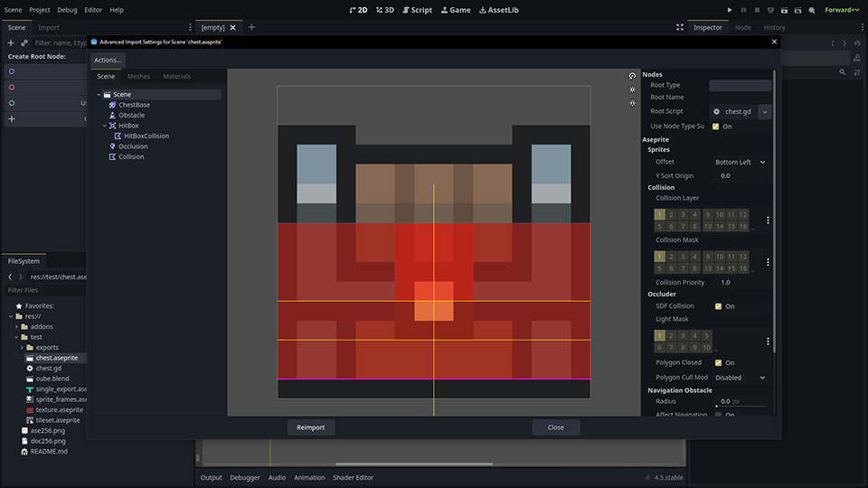Switch to the Materials tab

176,76
